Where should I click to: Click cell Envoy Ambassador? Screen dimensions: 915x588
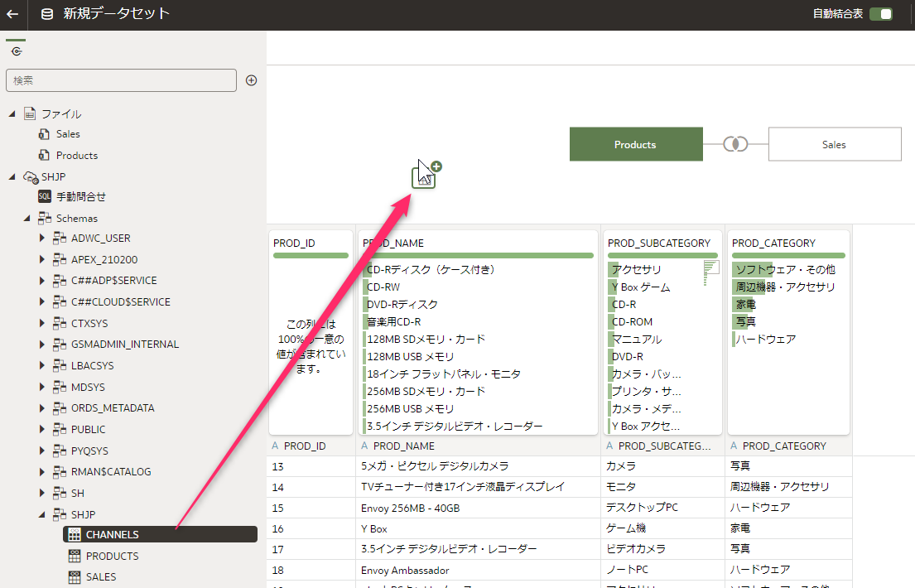click(405, 571)
